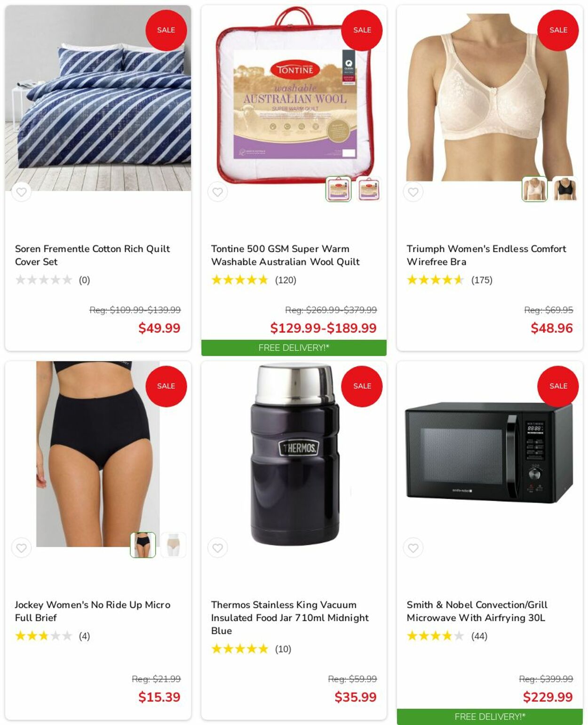Image resolution: width=588 pixels, height=725 pixels.
Task: Open Triumph Women's Endless Comfort Wirefree Bra link
Action: [486, 255]
